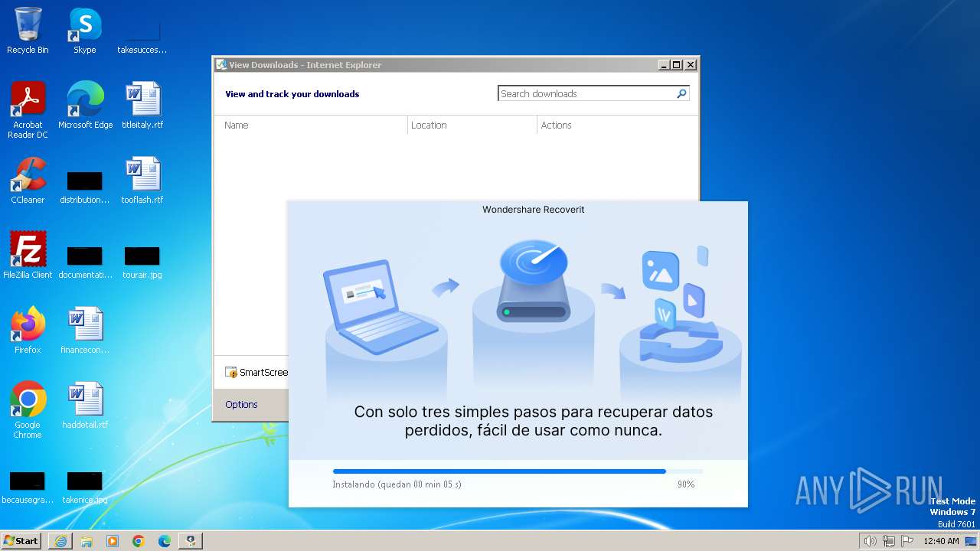Viewport: 980px width, 551px height.
Task: Select the installer taskbar button
Action: [x=191, y=541]
